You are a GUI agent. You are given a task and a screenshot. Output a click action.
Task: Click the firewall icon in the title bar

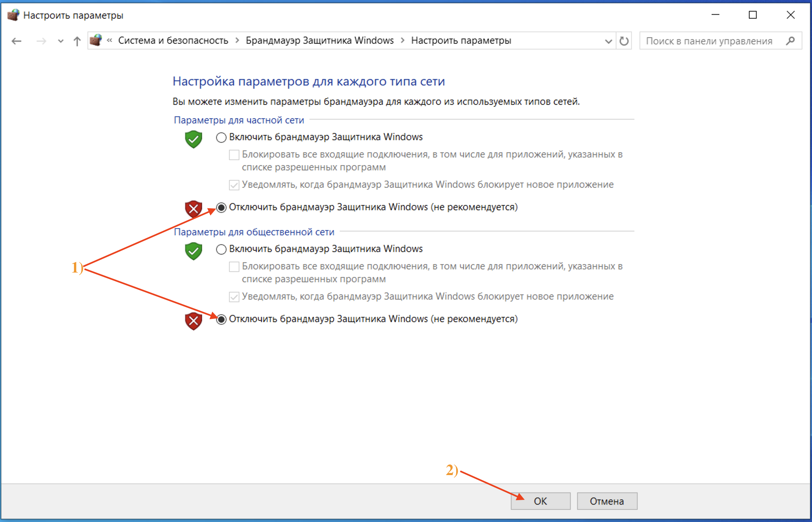point(13,15)
